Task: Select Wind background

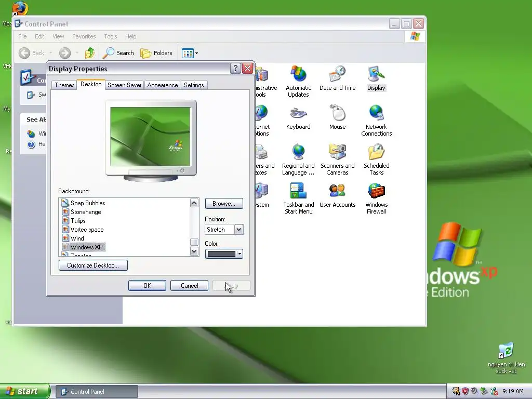Action: pyautogui.click(x=73, y=238)
